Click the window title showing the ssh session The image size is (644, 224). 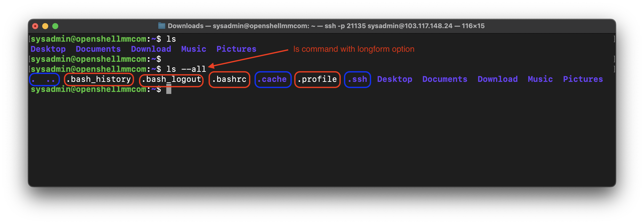tap(326, 26)
